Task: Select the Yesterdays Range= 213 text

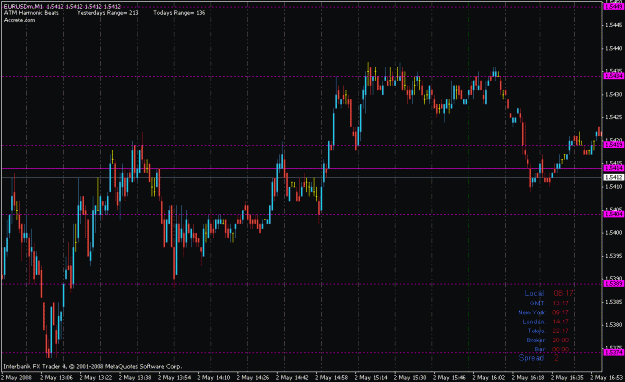Action: coord(108,13)
